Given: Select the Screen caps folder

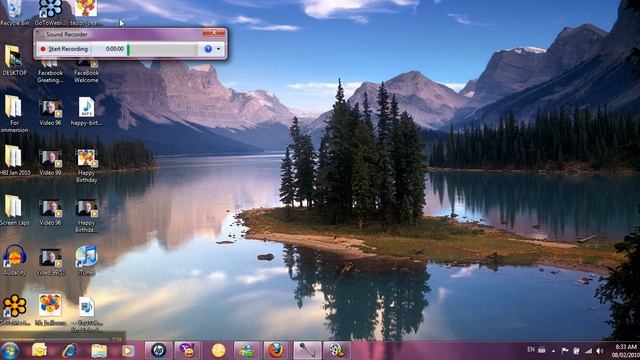Looking at the screenshot, I should [x=14, y=210].
